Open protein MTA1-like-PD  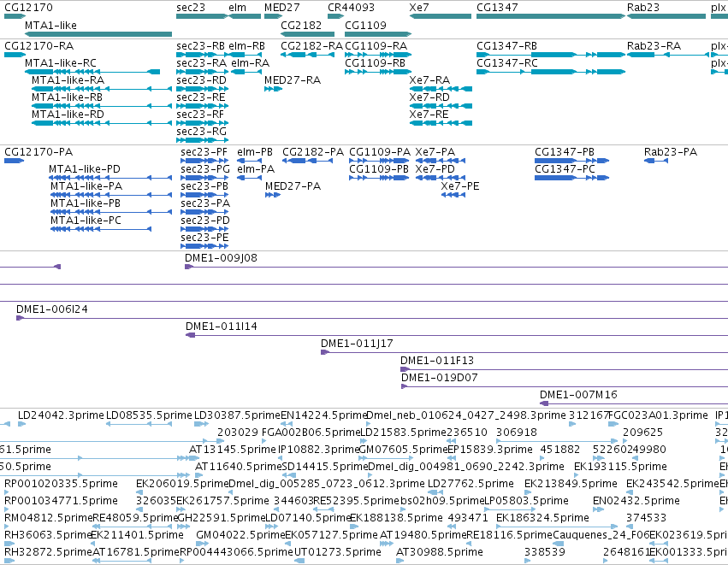point(110,178)
